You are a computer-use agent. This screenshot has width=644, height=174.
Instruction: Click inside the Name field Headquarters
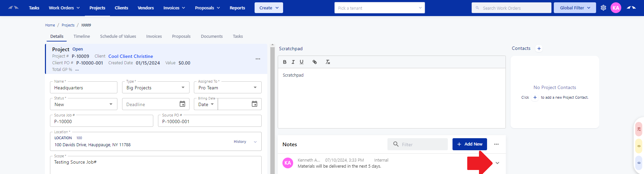84,87
